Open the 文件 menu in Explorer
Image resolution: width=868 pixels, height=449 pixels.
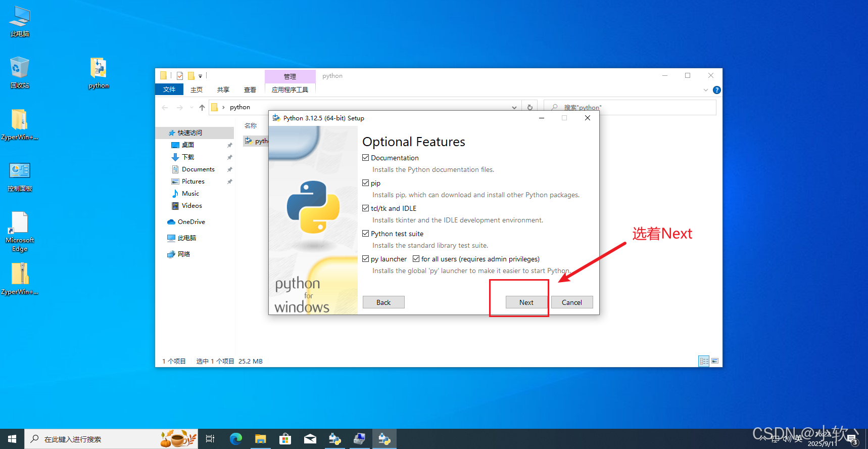169,89
